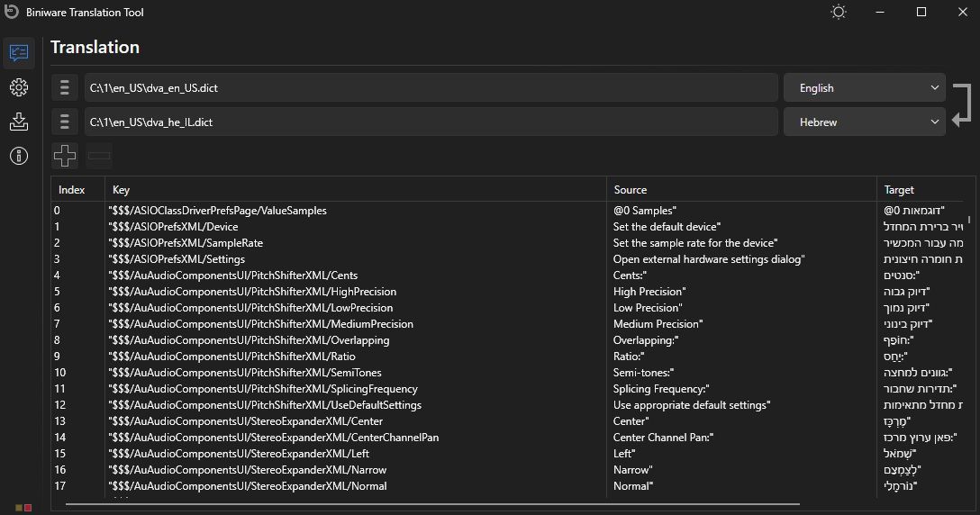Image resolution: width=980 pixels, height=515 pixels.
Task: Select the StereoExpanderXML/Center key
Action: coord(246,422)
